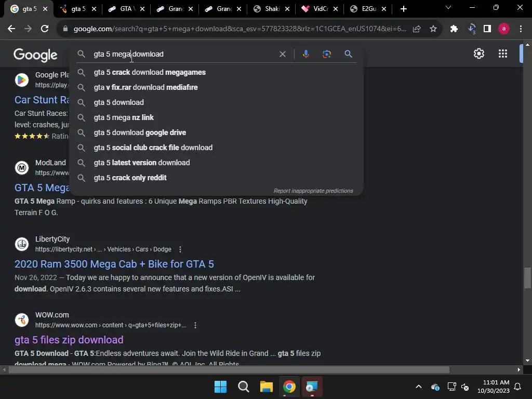Go to the Google logo homepage
The height and width of the screenshot is (399, 532).
coord(35,55)
